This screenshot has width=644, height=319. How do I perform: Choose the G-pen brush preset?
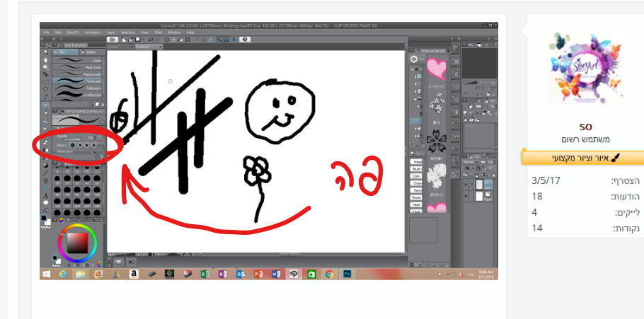(78, 60)
